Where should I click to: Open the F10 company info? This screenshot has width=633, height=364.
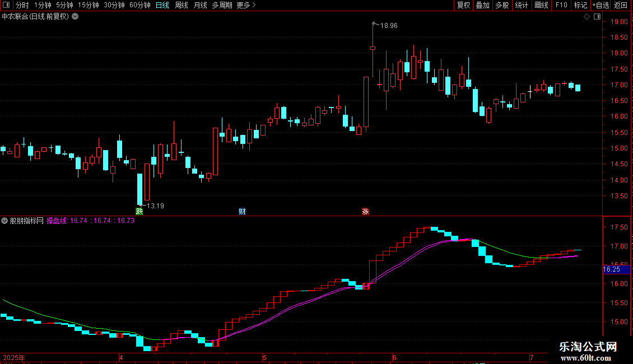[x=561, y=5]
